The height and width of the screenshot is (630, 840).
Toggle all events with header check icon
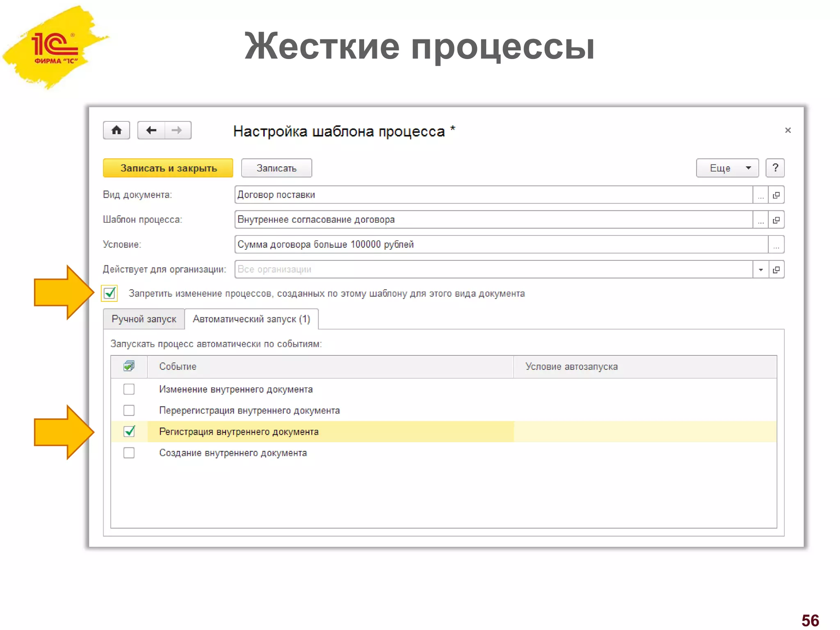[x=129, y=366]
